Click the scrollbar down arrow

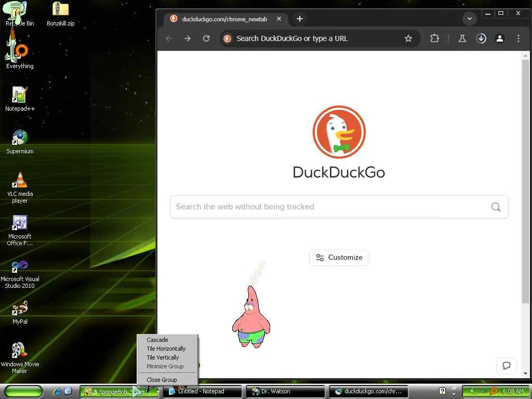[x=525, y=374]
